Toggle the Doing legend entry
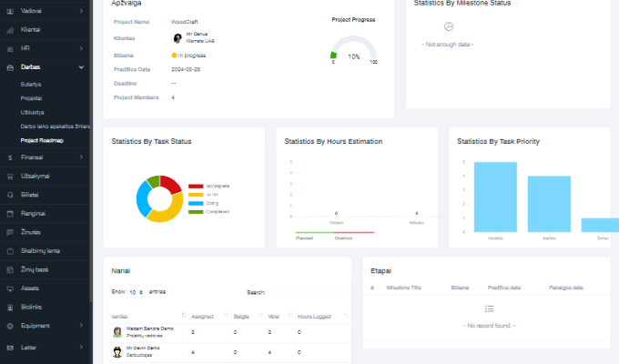The height and width of the screenshot is (364, 619). tap(210, 203)
